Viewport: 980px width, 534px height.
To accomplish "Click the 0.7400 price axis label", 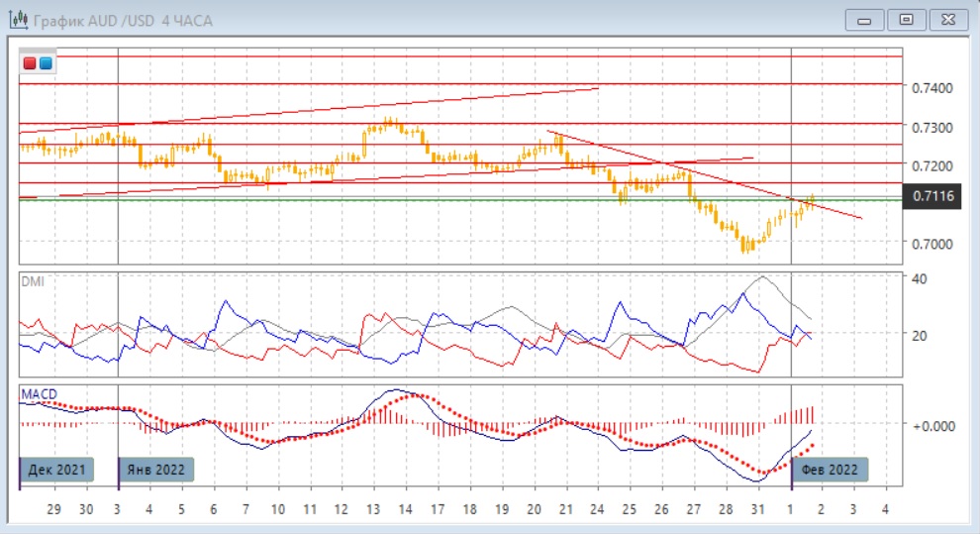I will point(932,88).
